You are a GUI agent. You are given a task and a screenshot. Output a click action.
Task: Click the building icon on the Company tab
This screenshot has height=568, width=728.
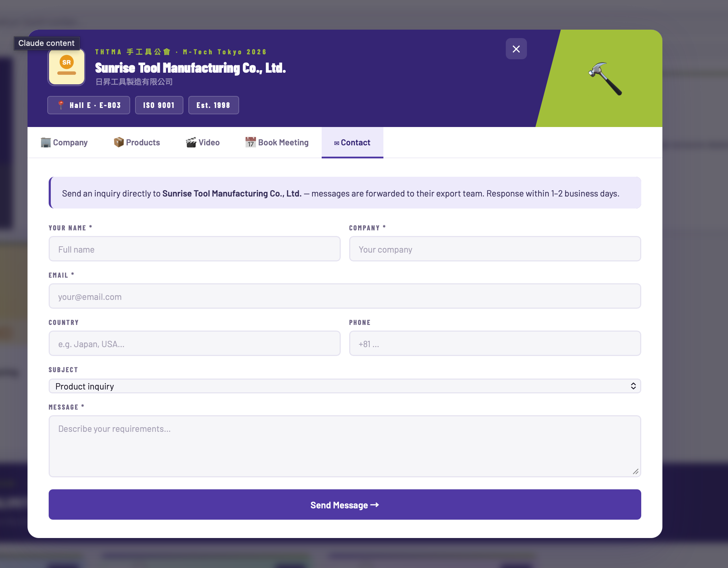(x=45, y=143)
